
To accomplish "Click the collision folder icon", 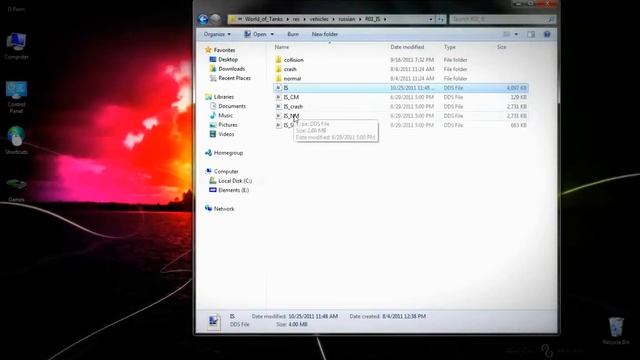I will point(278,60).
